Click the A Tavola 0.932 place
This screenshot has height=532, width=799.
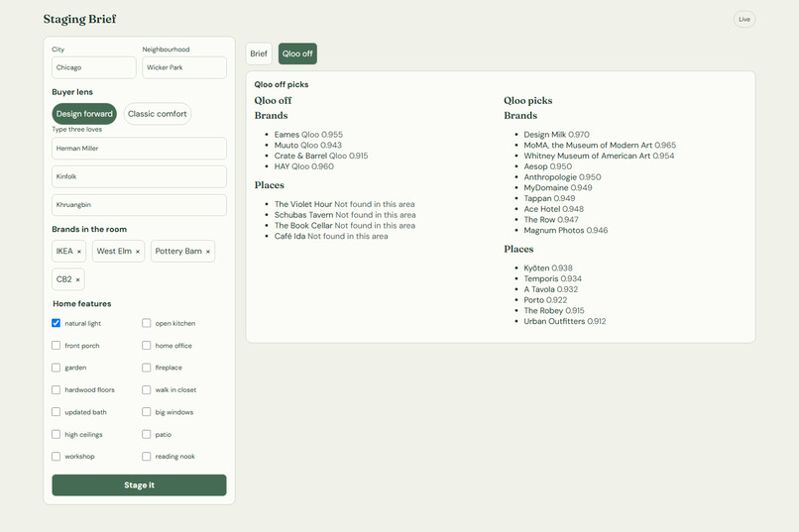click(x=551, y=289)
